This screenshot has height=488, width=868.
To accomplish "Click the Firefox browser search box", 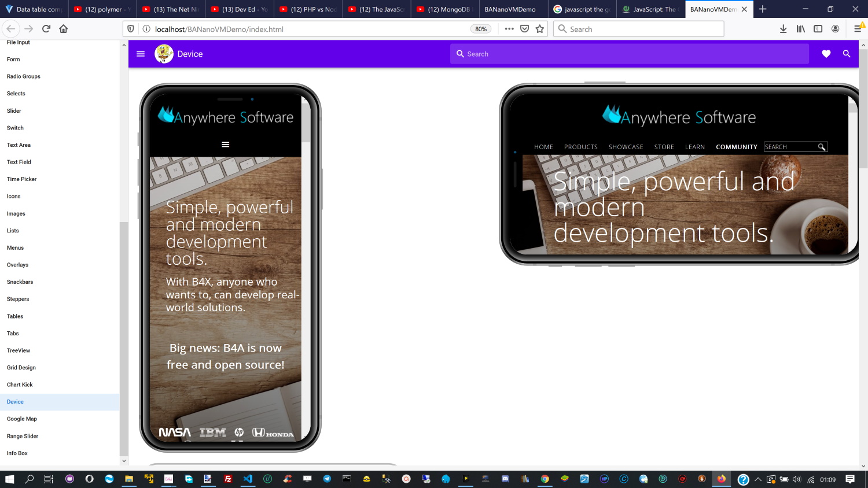I will point(639,29).
